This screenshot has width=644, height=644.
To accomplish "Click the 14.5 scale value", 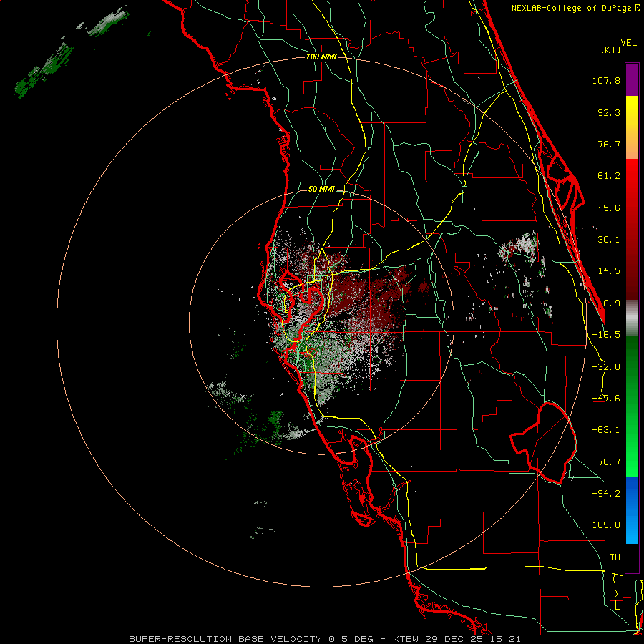I will click(x=609, y=271).
